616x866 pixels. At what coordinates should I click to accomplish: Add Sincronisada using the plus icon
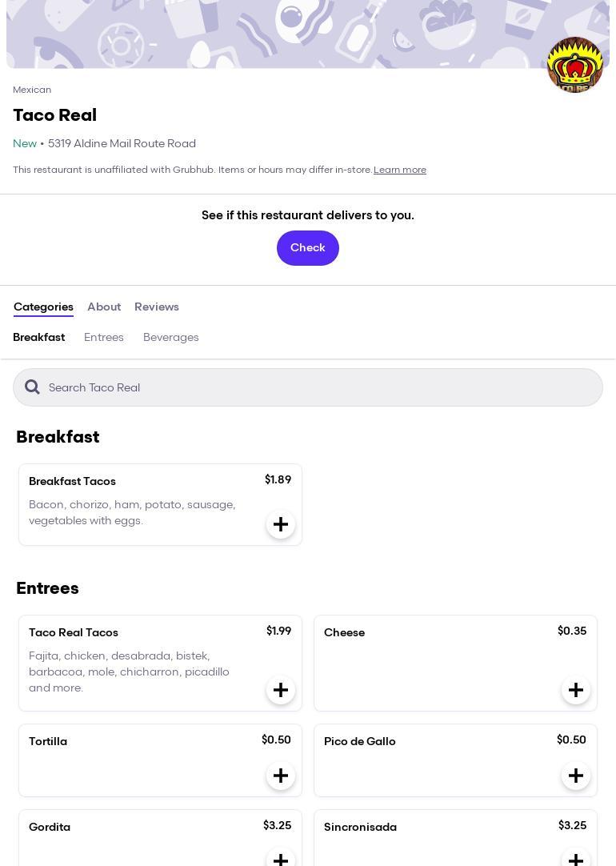coord(576,858)
